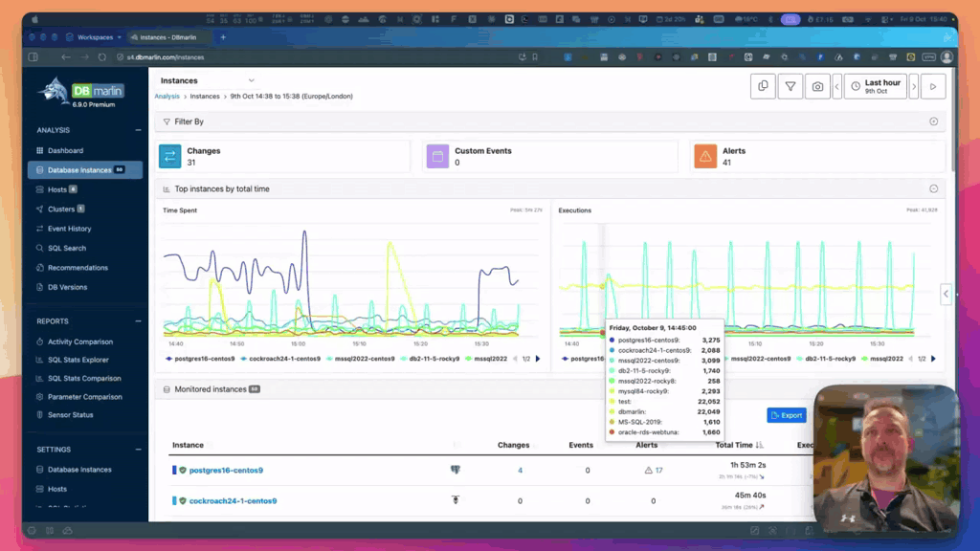Toggle cockroach24-1-centos9 in Time Spent legend

(280, 359)
